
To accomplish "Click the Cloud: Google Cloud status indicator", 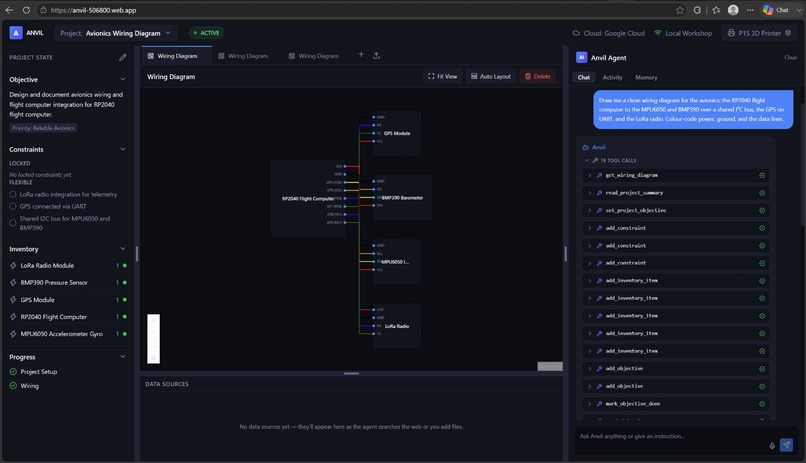I will pos(609,33).
